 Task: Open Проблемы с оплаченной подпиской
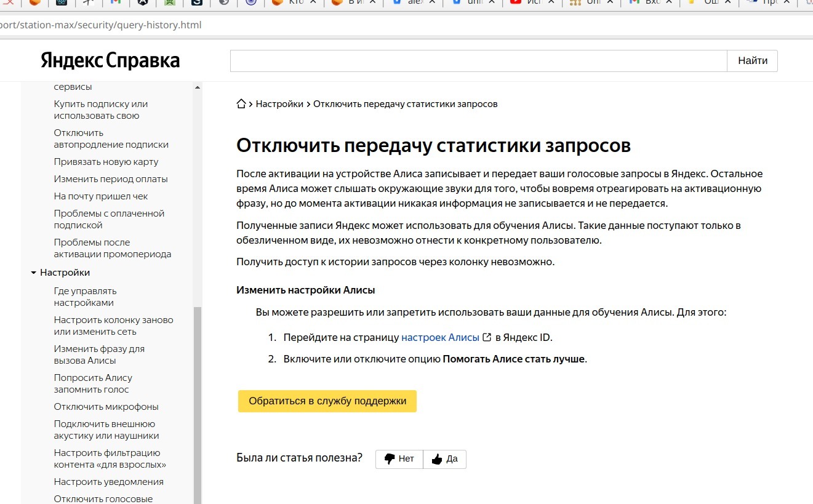109,219
